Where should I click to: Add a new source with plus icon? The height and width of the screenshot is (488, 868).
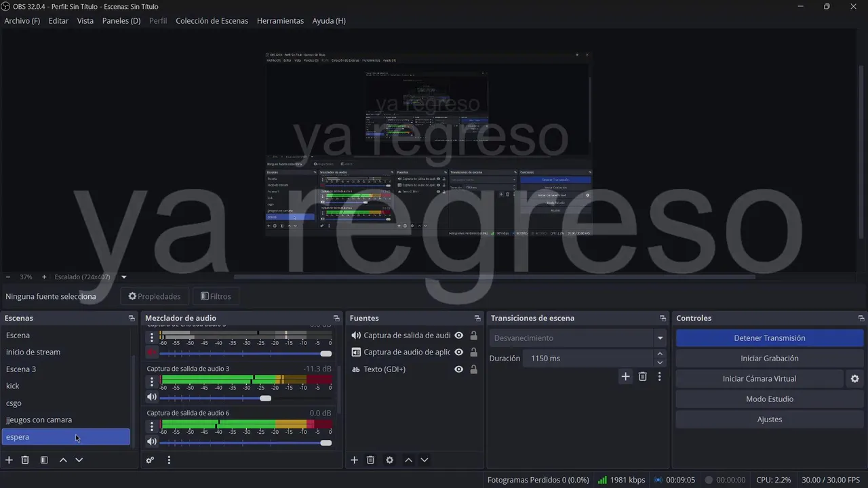(354, 460)
